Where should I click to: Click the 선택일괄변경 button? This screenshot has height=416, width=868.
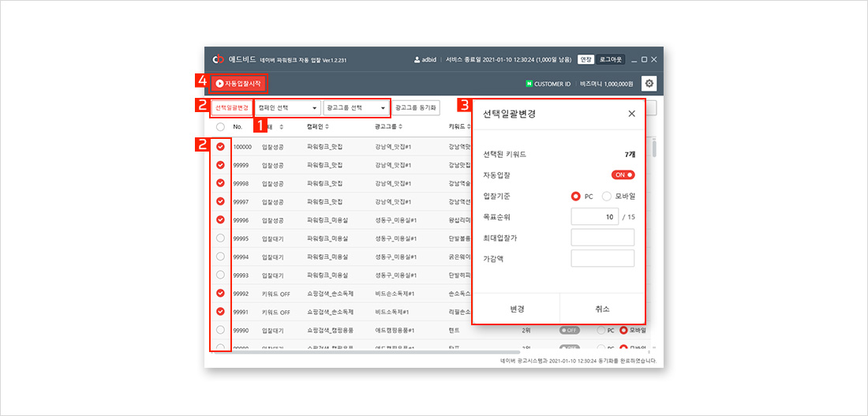[231, 107]
